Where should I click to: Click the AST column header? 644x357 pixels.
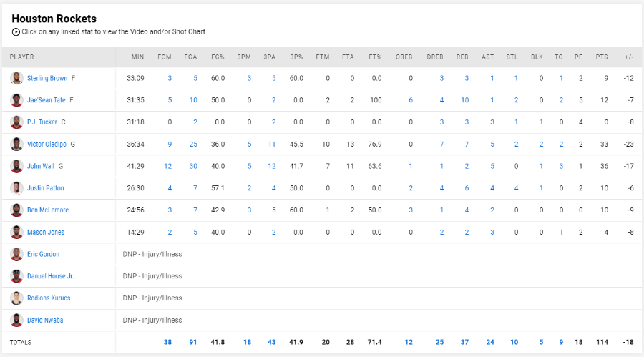(487, 57)
